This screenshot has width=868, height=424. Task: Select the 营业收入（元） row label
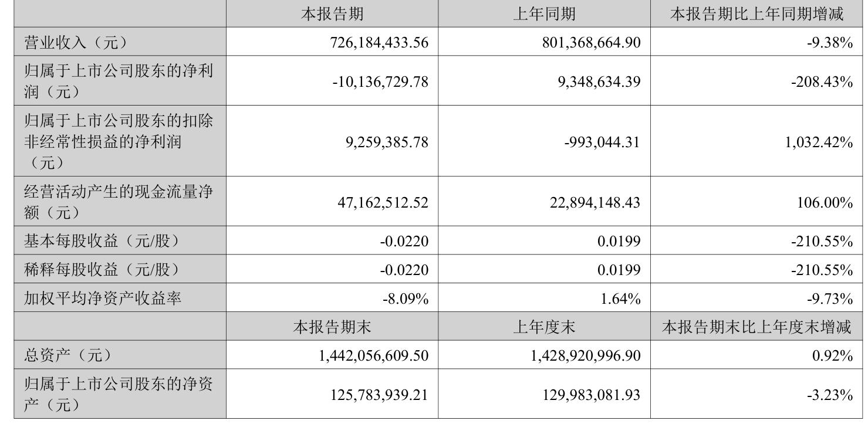pyautogui.click(x=76, y=42)
